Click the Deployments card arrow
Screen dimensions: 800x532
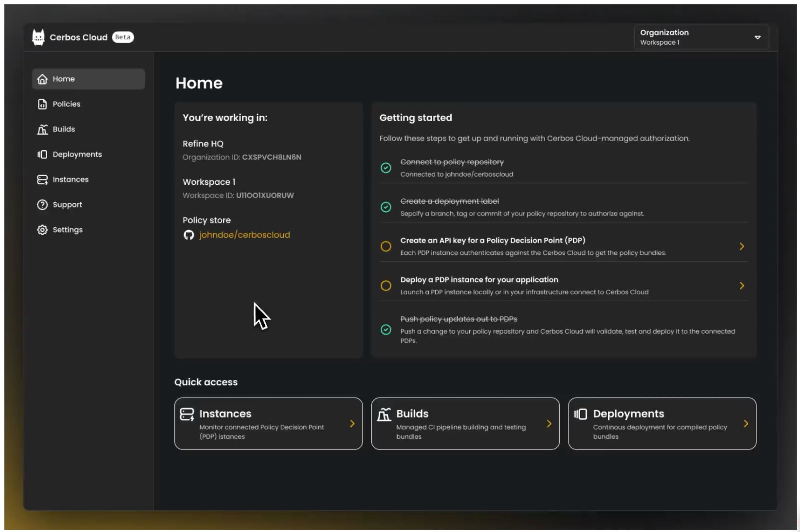pyautogui.click(x=746, y=424)
